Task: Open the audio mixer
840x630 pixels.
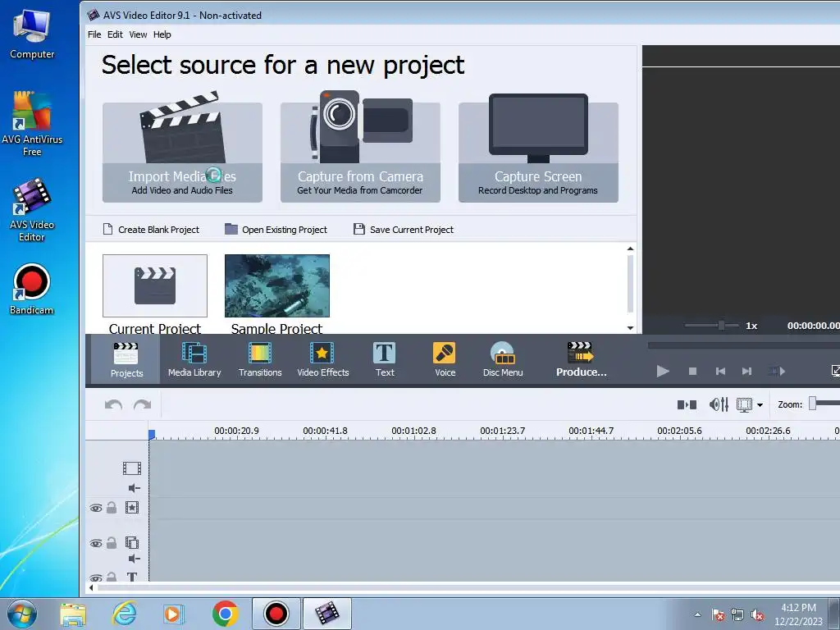Action: [719, 404]
